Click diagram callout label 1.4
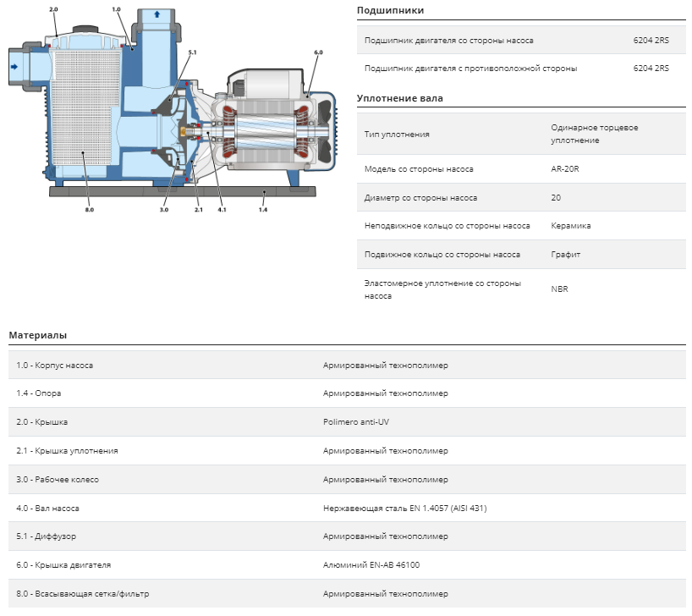Viewport: 692px width, 616px height. 263,210
